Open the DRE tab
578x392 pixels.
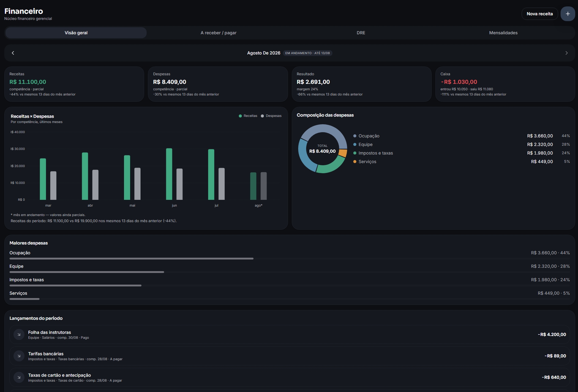click(x=361, y=33)
